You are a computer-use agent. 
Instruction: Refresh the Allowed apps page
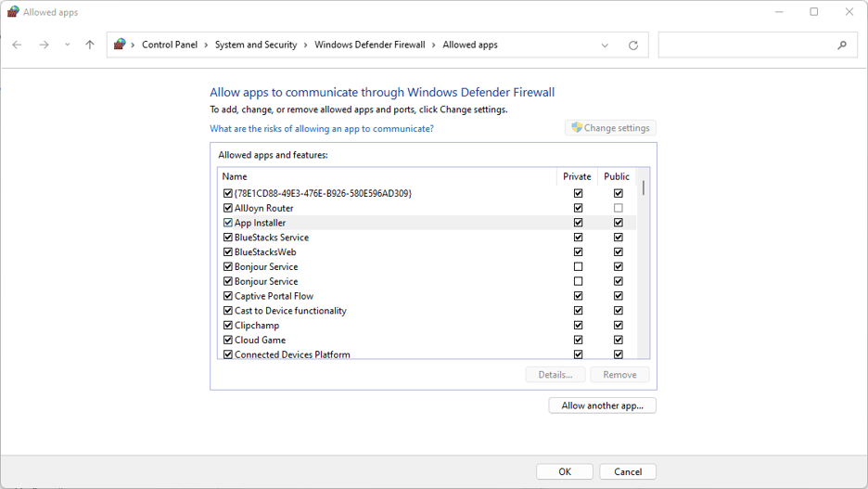point(633,45)
